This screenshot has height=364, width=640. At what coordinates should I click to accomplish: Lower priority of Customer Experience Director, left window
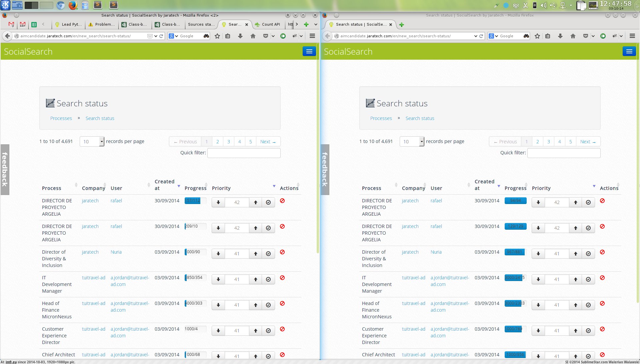(x=218, y=331)
